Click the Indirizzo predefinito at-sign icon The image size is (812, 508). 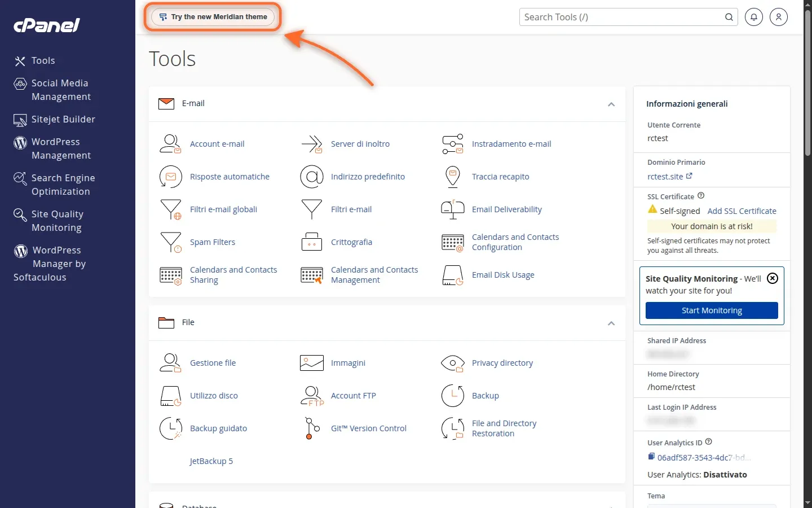coord(312,177)
